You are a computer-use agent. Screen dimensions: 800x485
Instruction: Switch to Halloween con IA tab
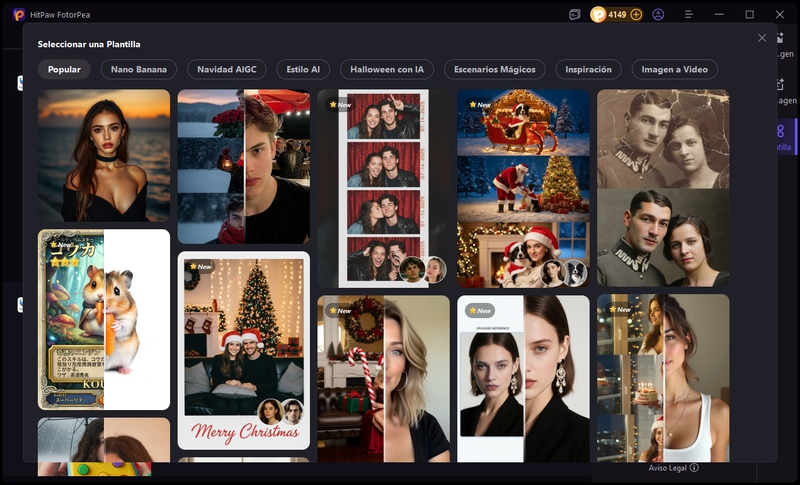(387, 69)
